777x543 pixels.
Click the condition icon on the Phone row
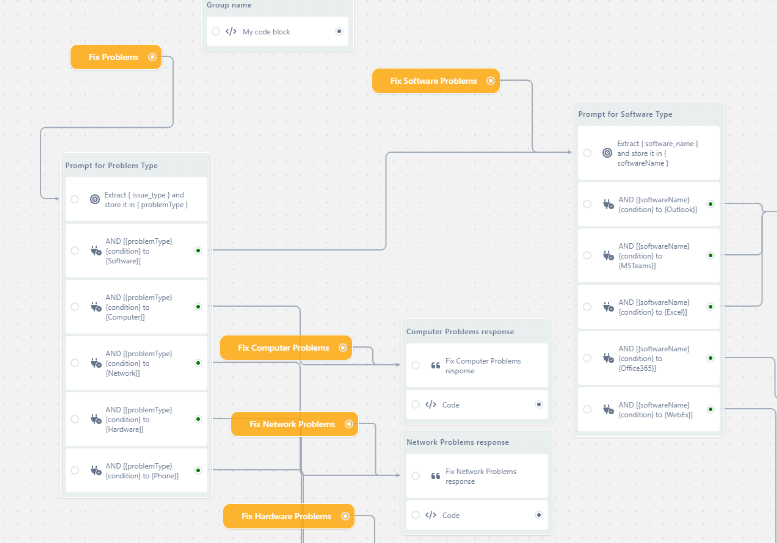click(95, 470)
